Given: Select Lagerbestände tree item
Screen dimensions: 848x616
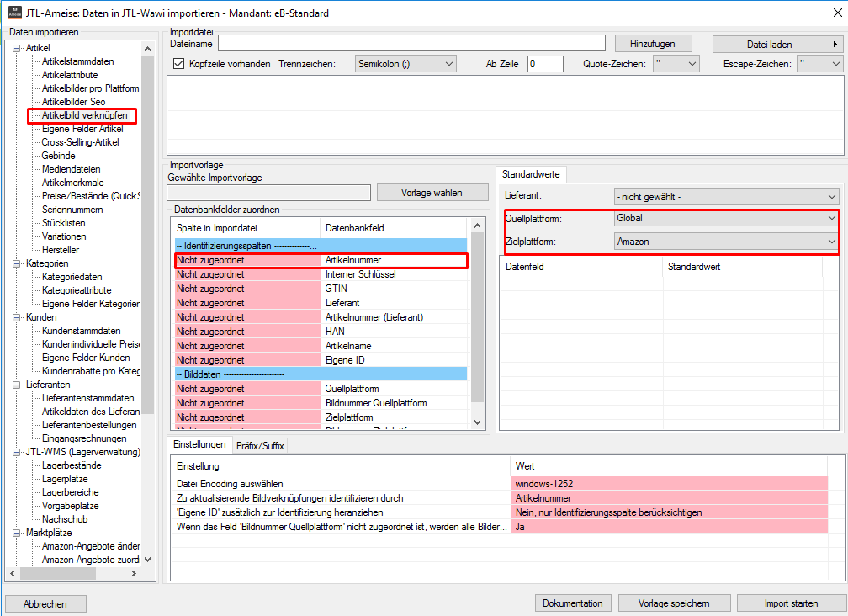Looking at the screenshot, I should [72, 465].
